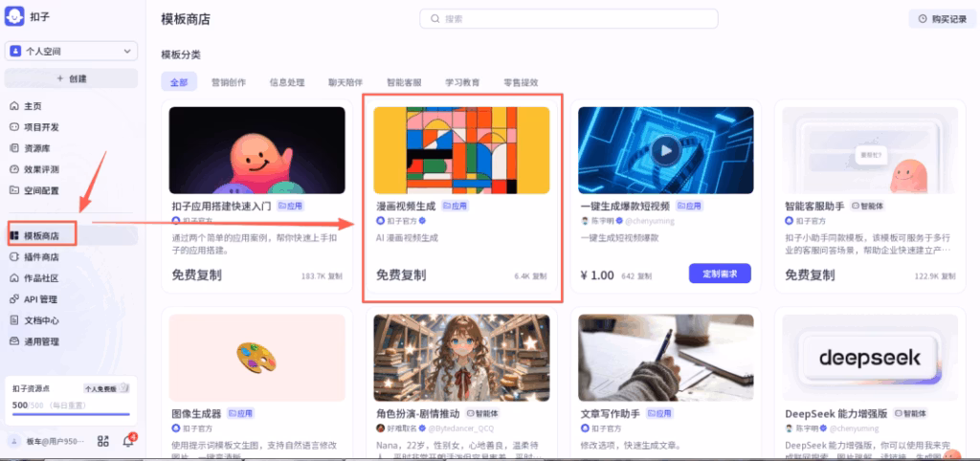Select the 学习教育 category tab
The height and width of the screenshot is (461, 980).
(x=462, y=82)
